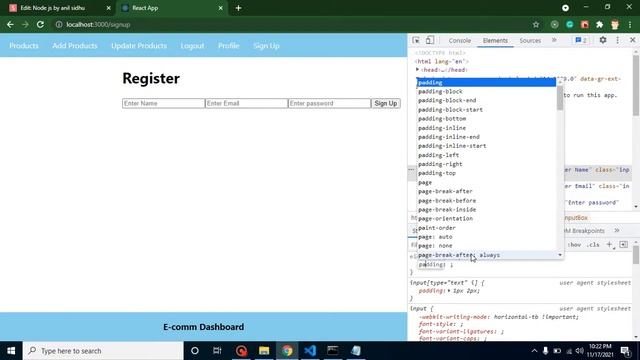This screenshot has width=640, height=360.
Task: Choose padding-block from the suggestions
Action: pos(486,91)
